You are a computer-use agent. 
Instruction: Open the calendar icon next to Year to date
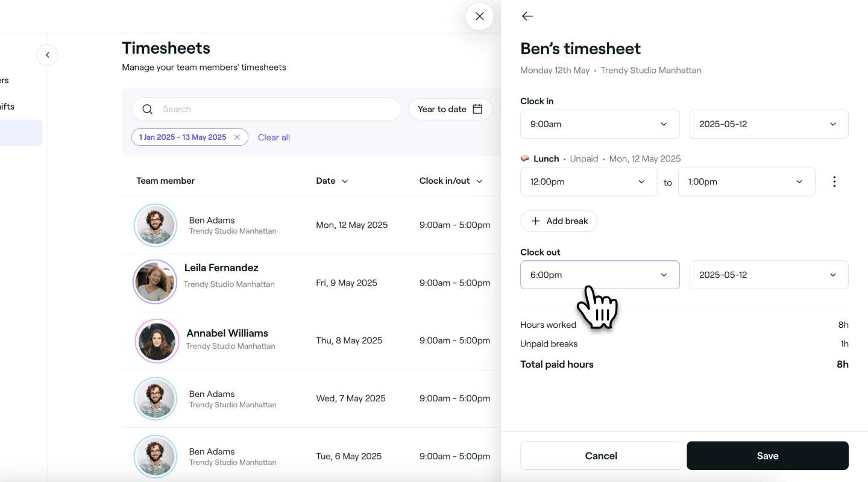pyautogui.click(x=477, y=109)
